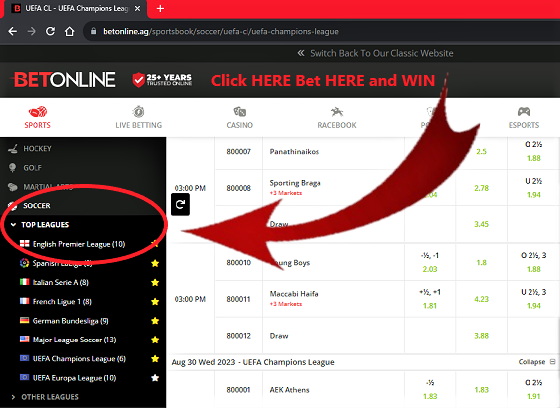Image resolution: width=560 pixels, height=408 pixels.
Task: Expand +3 Markets under Sporting Braga
Action: tap(286, 193)
